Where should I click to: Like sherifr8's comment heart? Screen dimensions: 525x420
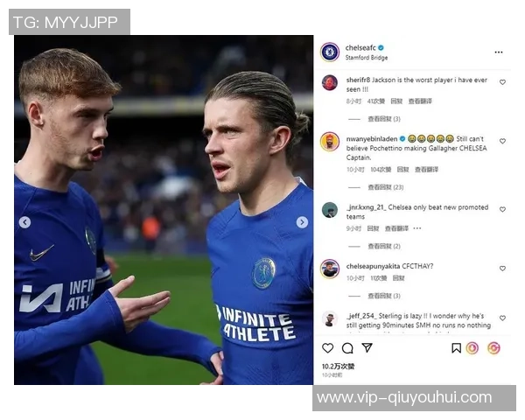click(502, 82)
